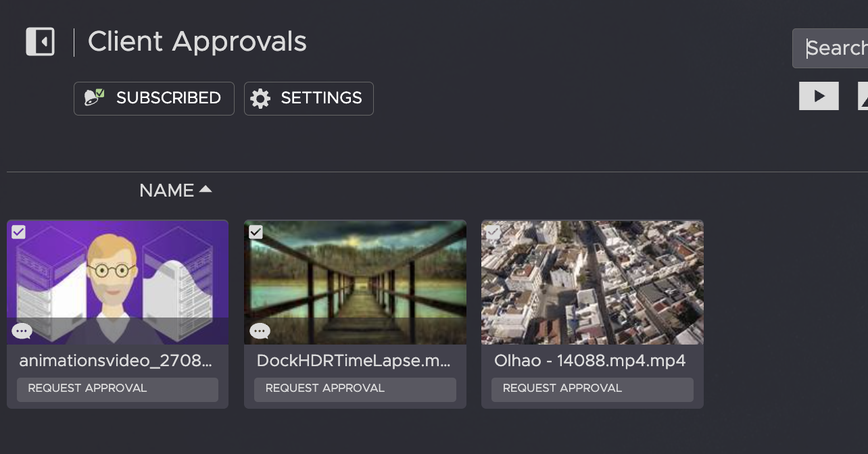Request approval for DockHDRTimeLapse file

[x=355, y=389]
